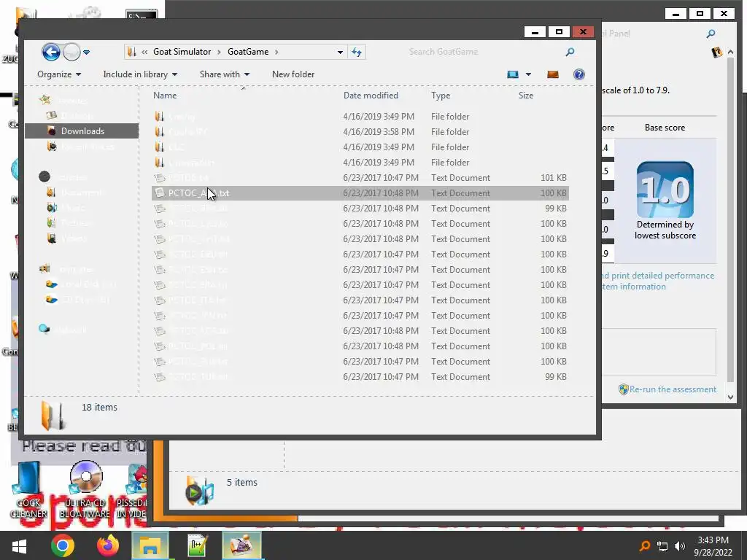The image size is (747, 560).
Task: Click the Control Panel scrollbar up arrow
Action: (x=731, y=52)
